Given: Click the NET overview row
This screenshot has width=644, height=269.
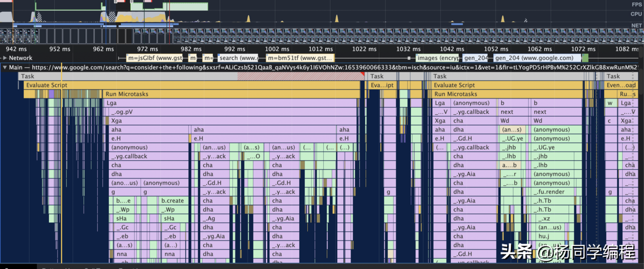Looking at the screenshot, I should 322,25.
